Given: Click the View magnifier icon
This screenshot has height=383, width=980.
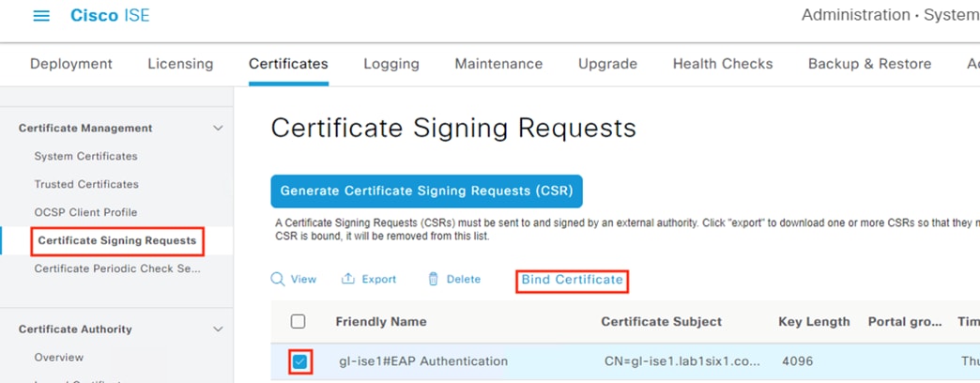Looking at the screenshot, I should 278,280.
